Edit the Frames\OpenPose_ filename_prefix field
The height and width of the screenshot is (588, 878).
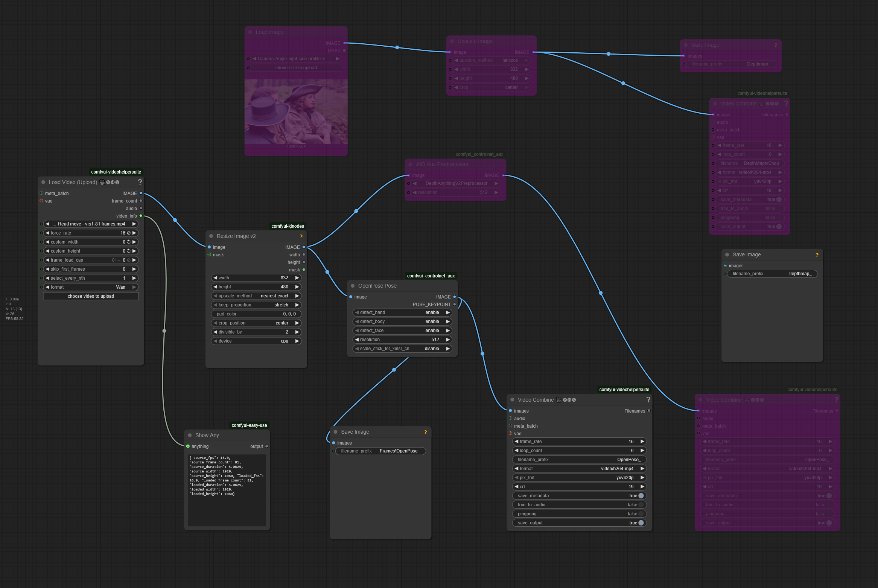click(380, 451)
